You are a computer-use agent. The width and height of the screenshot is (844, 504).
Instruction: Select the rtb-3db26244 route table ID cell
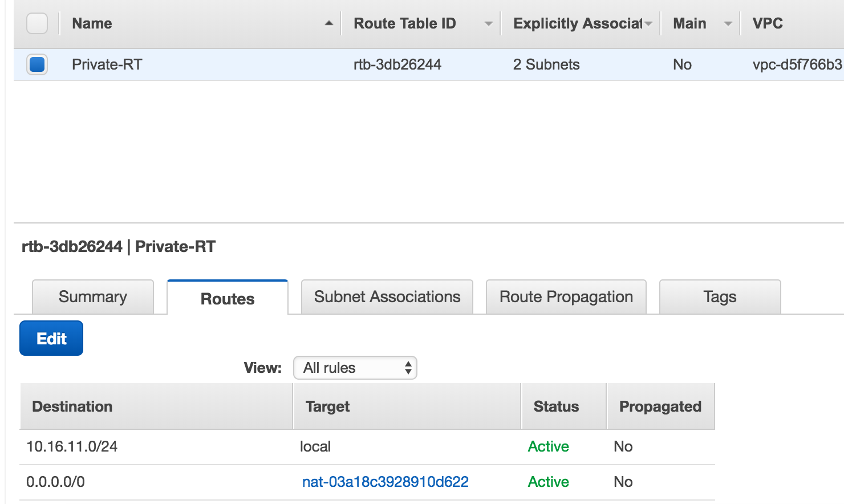(x=397, y=64)
